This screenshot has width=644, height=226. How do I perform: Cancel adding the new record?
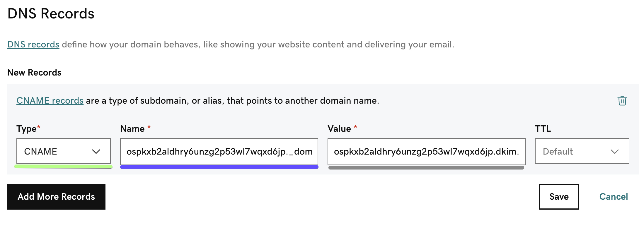click(x=614, y=197)
